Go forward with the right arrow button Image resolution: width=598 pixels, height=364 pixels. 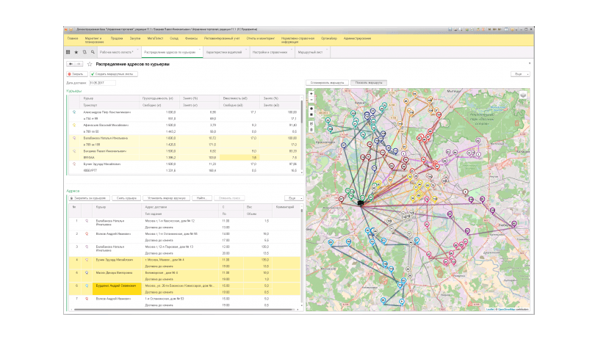[79, 64]
